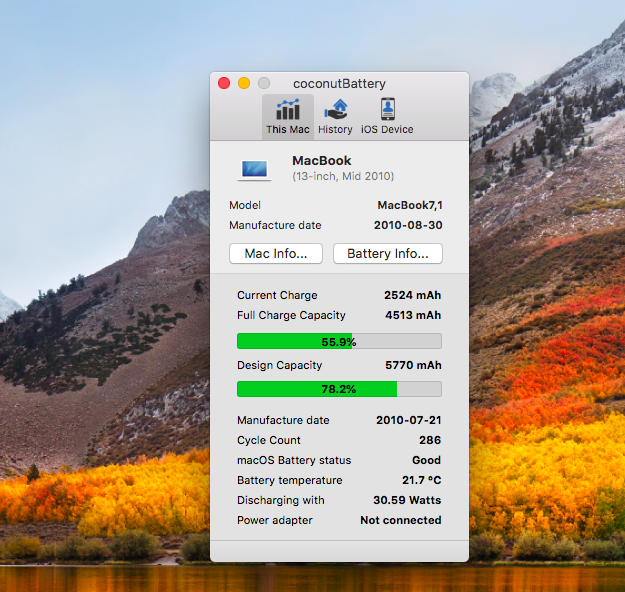625x592 pixels.
Task: Click the Full Charge Capacity label
Action: [291, 315]
